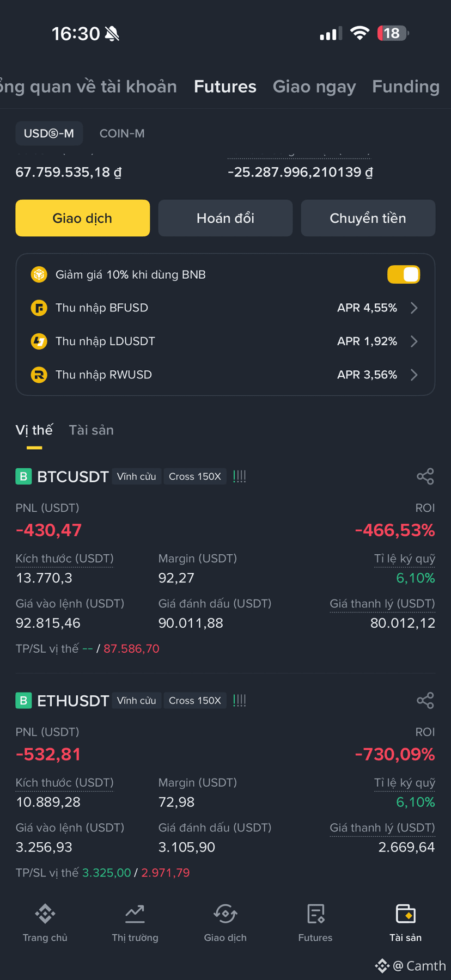Tap ETHUSDT TP/SL vị thế values
Image resolution: width=451 pixels, height=980 pixels.
click(x=136, y=873)
